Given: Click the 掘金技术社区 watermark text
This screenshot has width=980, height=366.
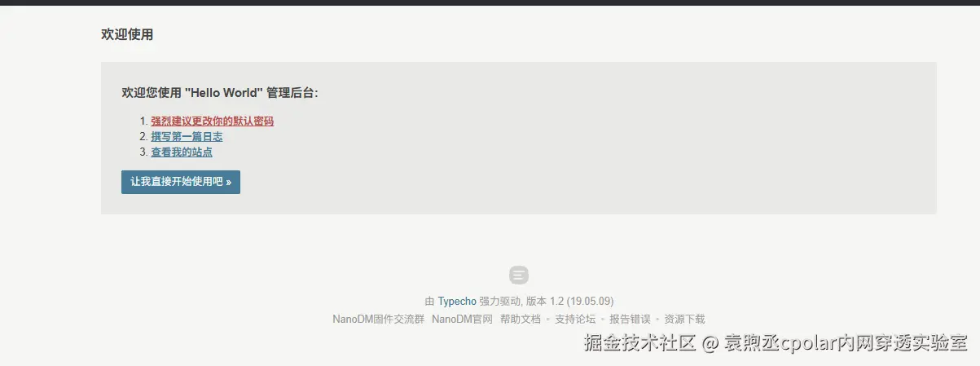Looking at the screenshot, I should pyautogui.click(x=639, y=343).
